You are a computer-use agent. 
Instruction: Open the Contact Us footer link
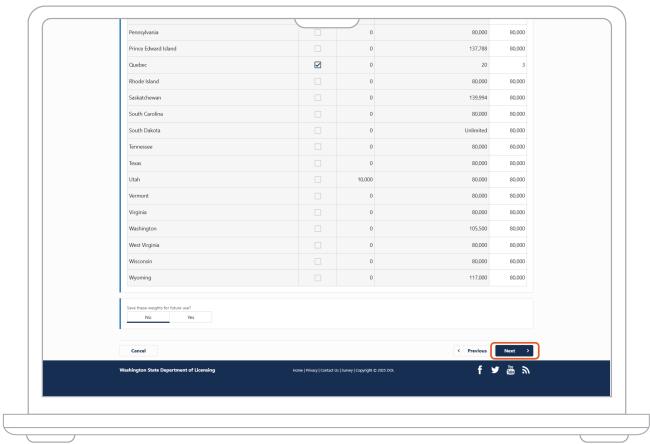coord(330,370)
